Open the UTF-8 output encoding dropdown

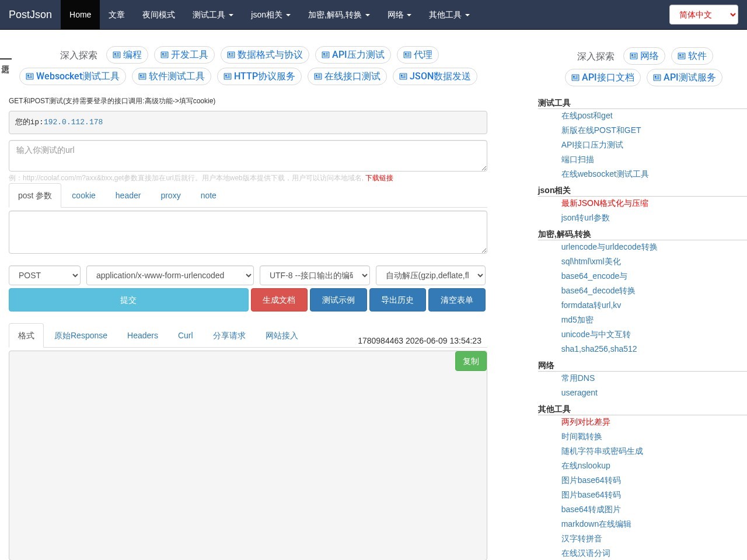[x=315, y=275]
